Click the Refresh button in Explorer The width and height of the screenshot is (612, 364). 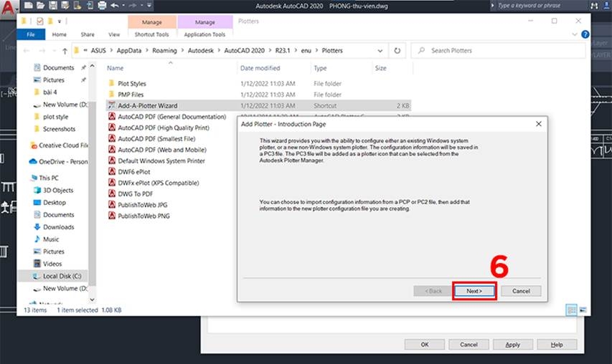[x=397, y=51]
